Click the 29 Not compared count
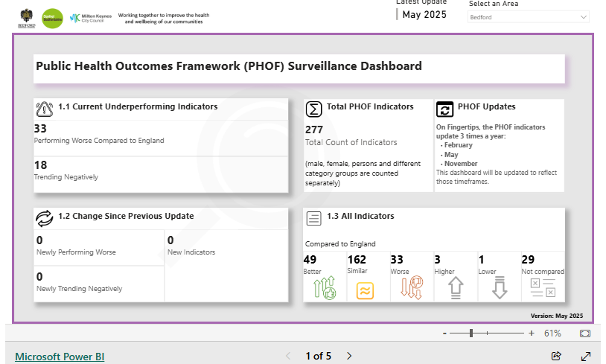This screenshot has width=606, height=364. click(528, 260)
